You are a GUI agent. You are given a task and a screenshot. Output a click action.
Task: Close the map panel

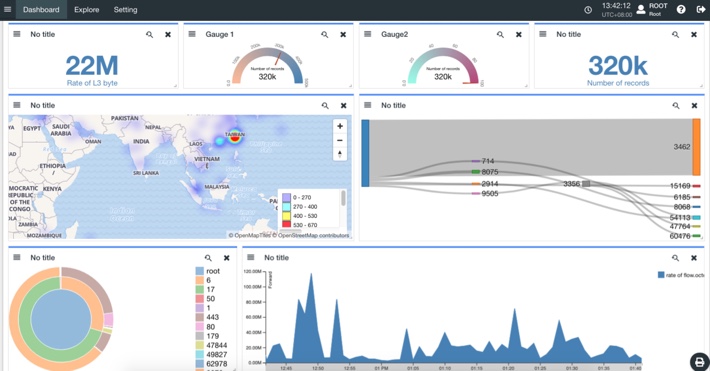coord(344,106)
